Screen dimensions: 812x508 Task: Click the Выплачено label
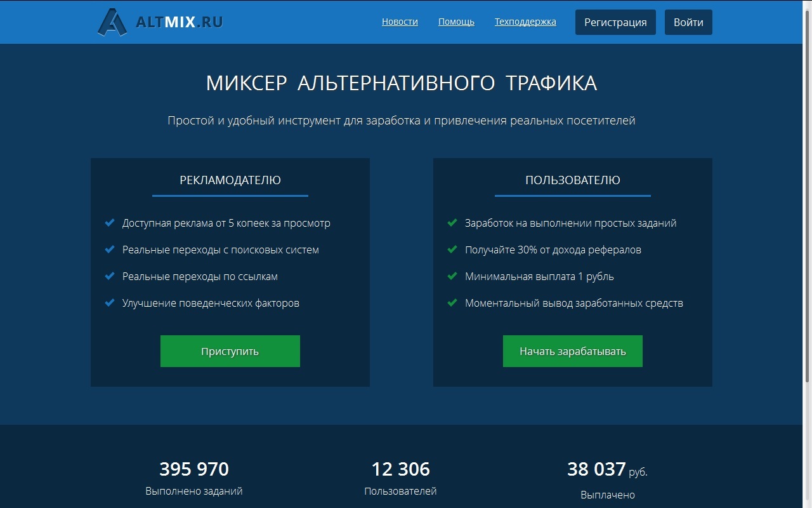pyautogui.click(x=608, y=495)
